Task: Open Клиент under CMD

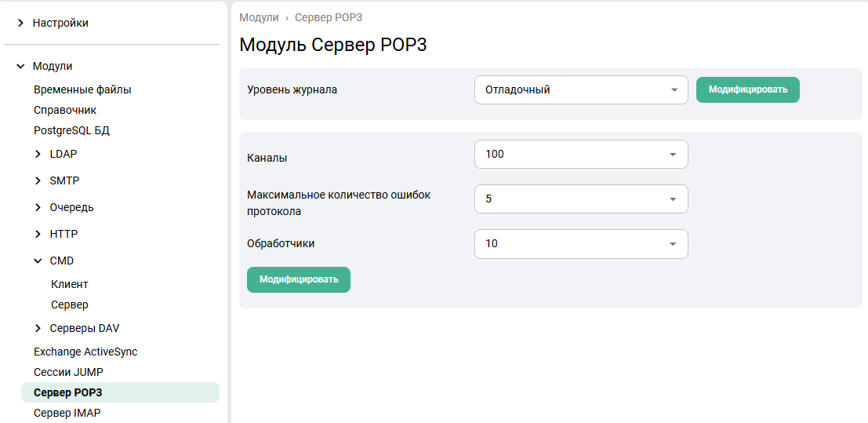Action: click(70, 285)
